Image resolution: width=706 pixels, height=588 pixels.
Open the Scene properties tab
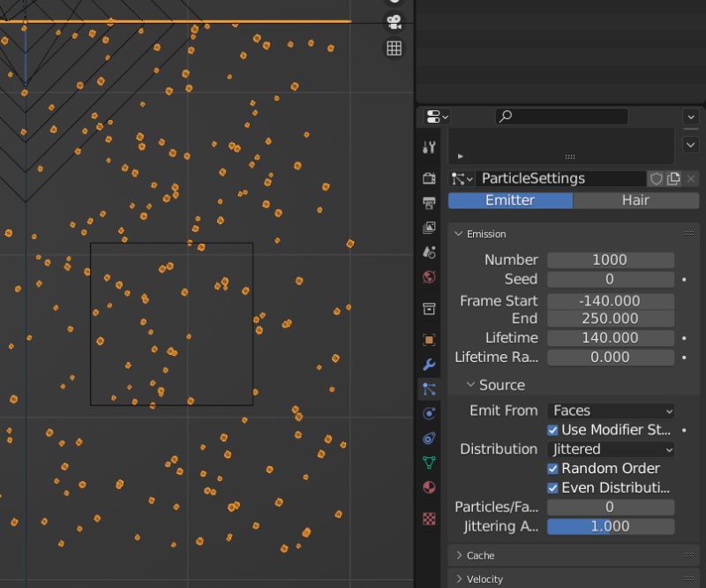429,252
